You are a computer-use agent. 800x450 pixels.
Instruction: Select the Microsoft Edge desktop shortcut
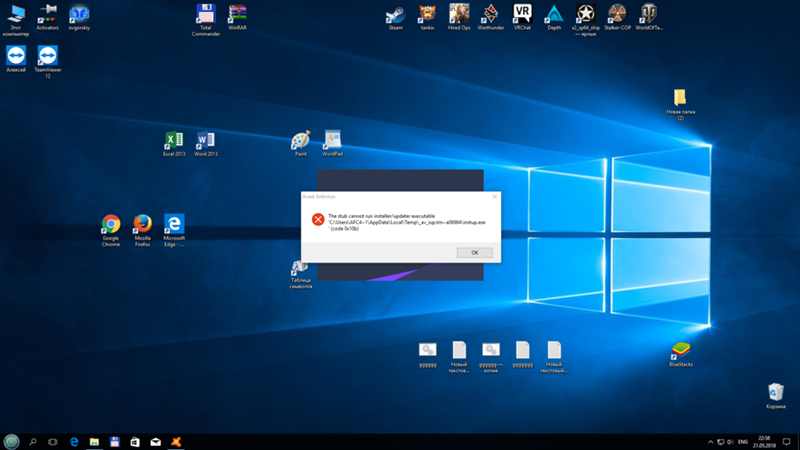point(174,231)
